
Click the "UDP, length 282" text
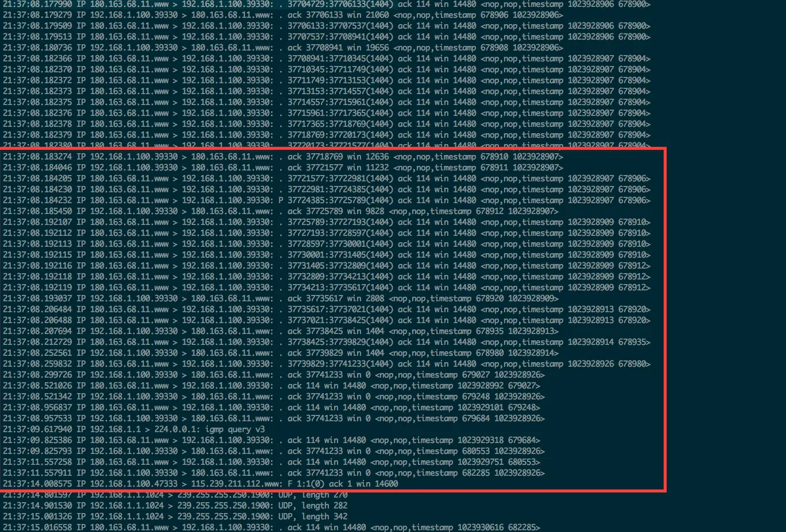[x=313, y=506]
